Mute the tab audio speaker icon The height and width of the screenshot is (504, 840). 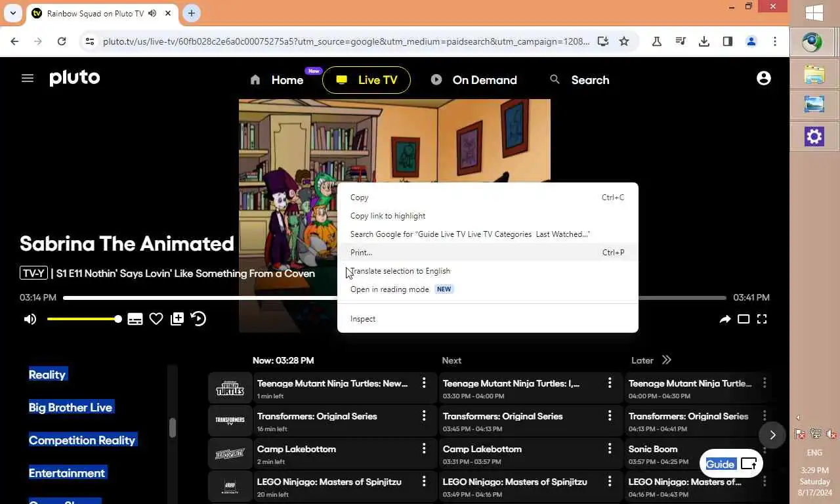pos(153,13)
